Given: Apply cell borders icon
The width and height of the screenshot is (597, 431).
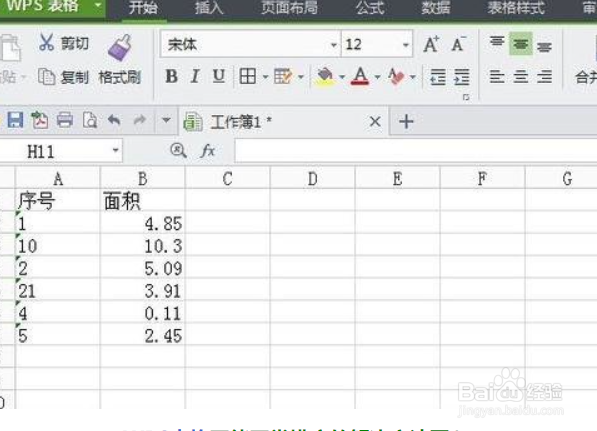Looking at the screenshot, I should pyautogui.click(x=247, y=77).
